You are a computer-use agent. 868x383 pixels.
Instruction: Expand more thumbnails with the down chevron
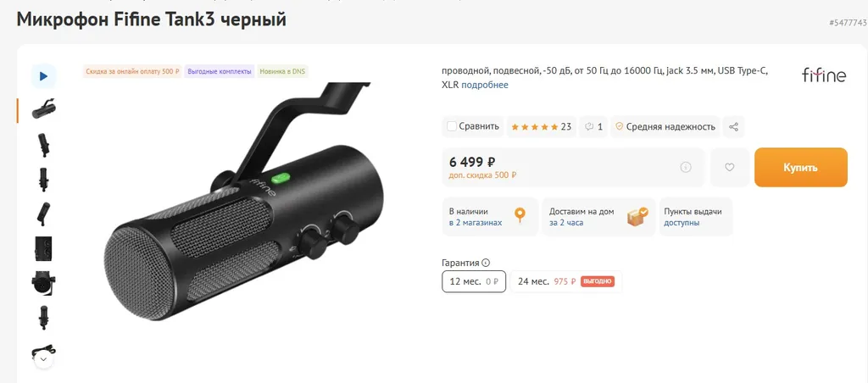click(x=44, y=360)
